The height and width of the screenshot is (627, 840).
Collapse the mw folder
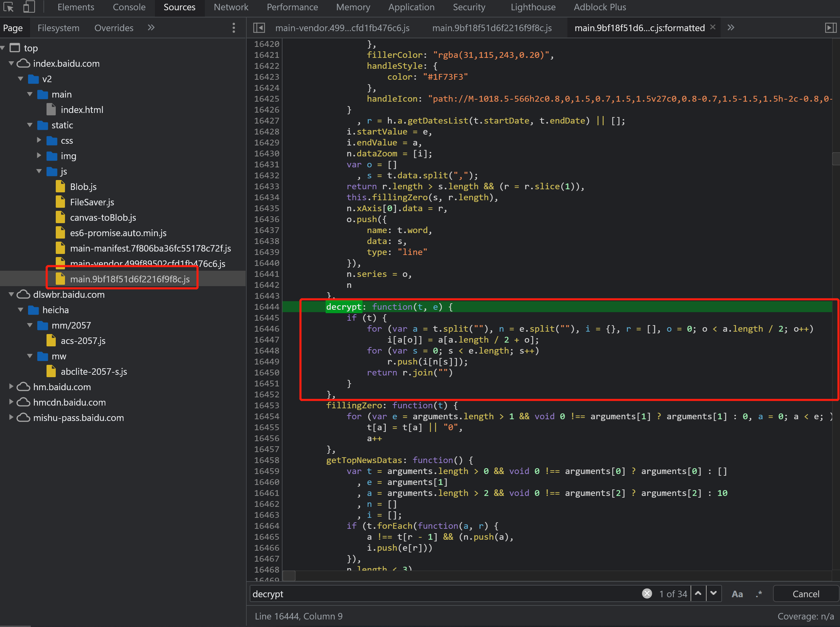pyautogui.click(x=29, y=356)
